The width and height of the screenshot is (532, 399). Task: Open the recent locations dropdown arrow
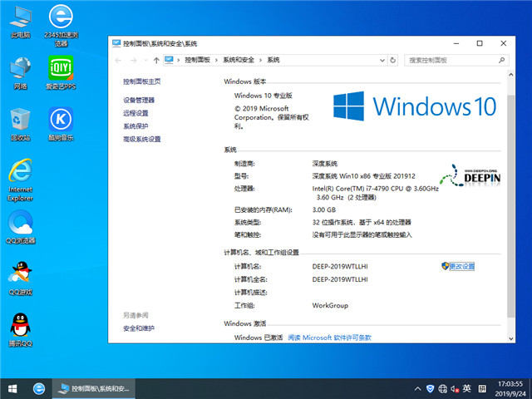(145, 61)
